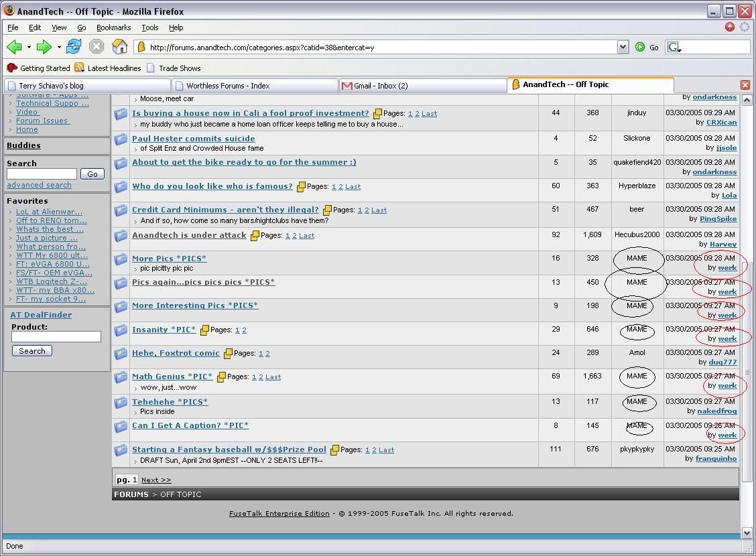Click the Google search engine icon
This screenshot has width=756, height=556.
pos(674,47)
